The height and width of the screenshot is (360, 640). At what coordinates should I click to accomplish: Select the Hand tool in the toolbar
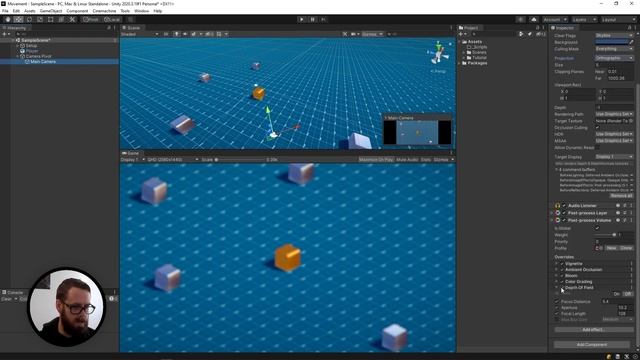point(8,20)
